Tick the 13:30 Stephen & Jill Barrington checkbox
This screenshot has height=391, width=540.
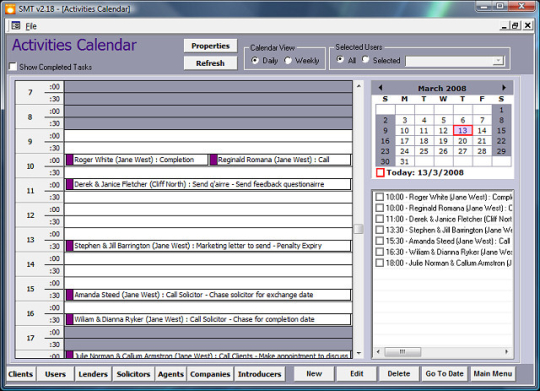point(380,230)
